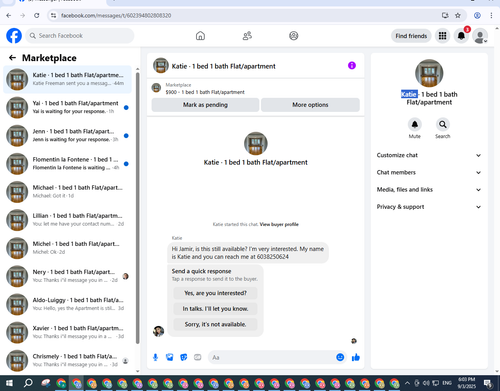Image resolution: width=500 pixels, height=391 pixels.
Task: Open taskbar clock showing 6:03 PM
Action: pos(466,383)
